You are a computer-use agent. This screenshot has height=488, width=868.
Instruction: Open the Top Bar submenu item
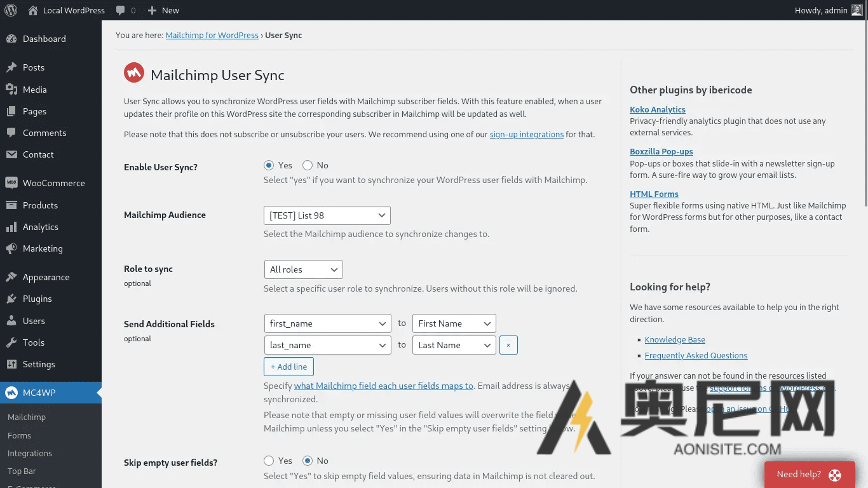[x=22, y=471]
